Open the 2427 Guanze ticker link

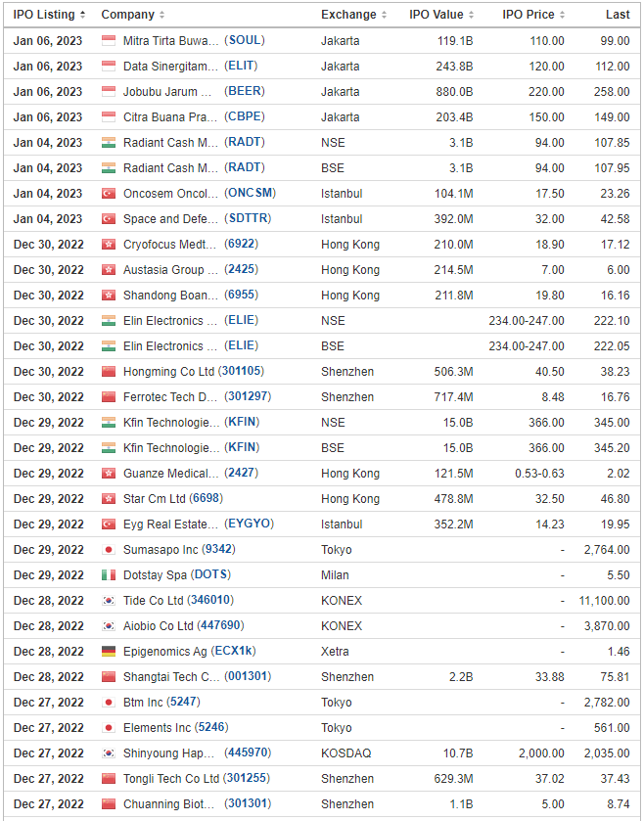point(242,473)
